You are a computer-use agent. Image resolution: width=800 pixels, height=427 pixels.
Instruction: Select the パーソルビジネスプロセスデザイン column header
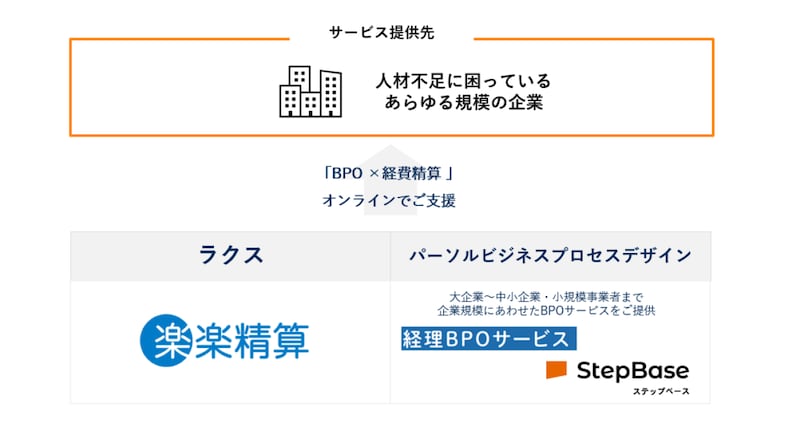tap(550, 256)
